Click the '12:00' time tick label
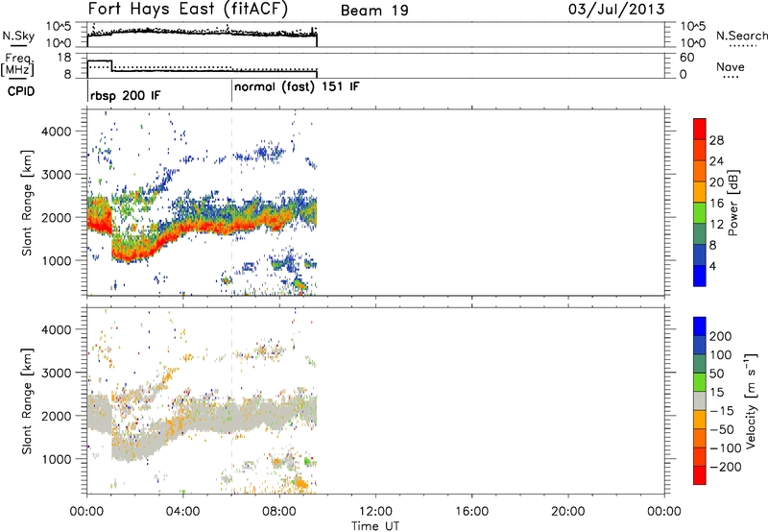Viewport: 768px width, 532px height. (x=375, y=512)
